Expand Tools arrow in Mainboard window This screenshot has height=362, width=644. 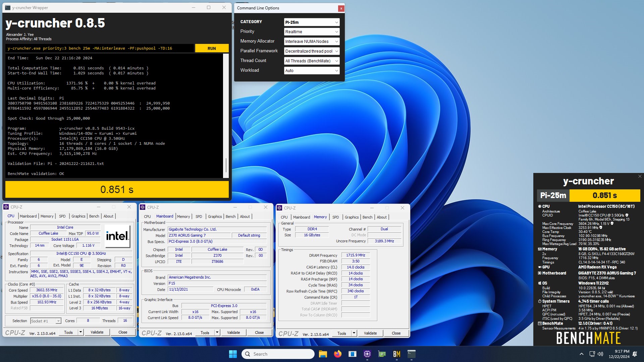pyautogui.click(x=217, y=333)
